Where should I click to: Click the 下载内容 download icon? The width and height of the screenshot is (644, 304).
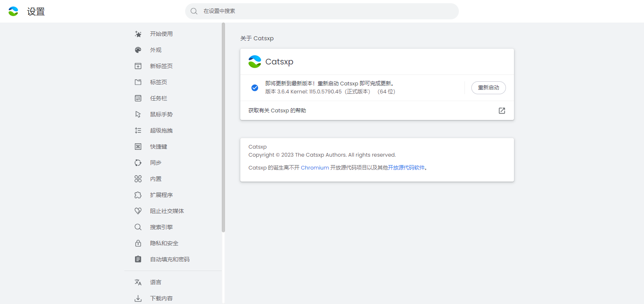pos(138,298)
